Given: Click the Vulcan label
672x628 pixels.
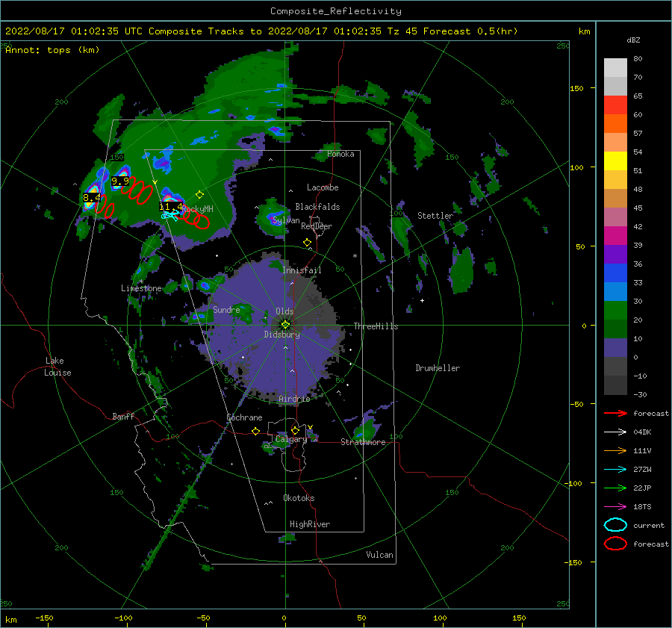Looking at the screenshot, I should (x=379, y=555).
